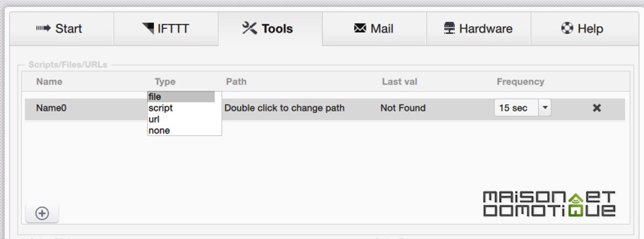The image size is (644, 239).
Task: Click the 15 sec frequency field
Action: tap(516, 108)
